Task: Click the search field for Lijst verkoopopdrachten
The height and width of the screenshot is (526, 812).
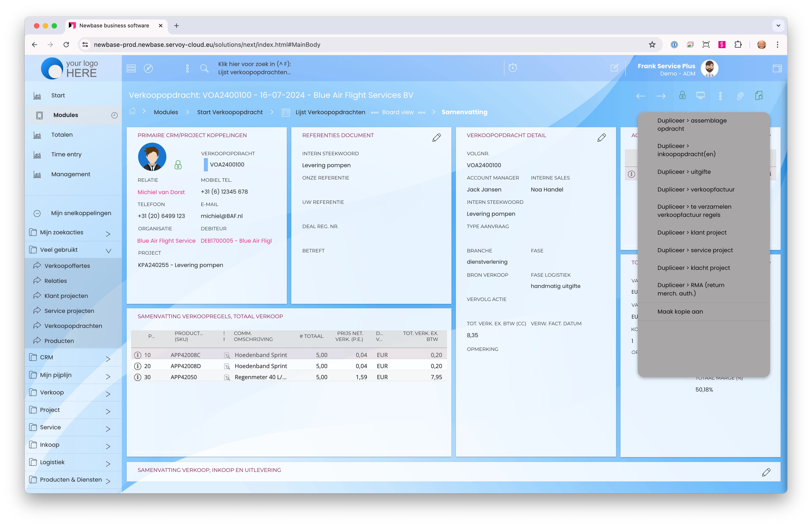Action: (254, 68)
